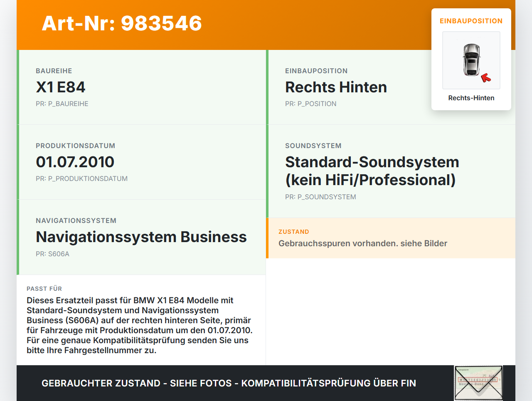This screenshot has width=532, height=401.
Task: Select the Navigationssystem Business entry
Action: pos(141,237)
